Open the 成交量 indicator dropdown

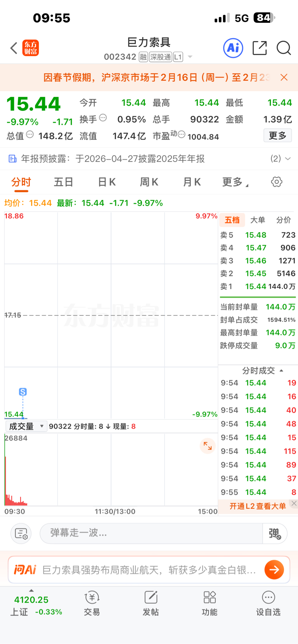(x=26, y=427)
